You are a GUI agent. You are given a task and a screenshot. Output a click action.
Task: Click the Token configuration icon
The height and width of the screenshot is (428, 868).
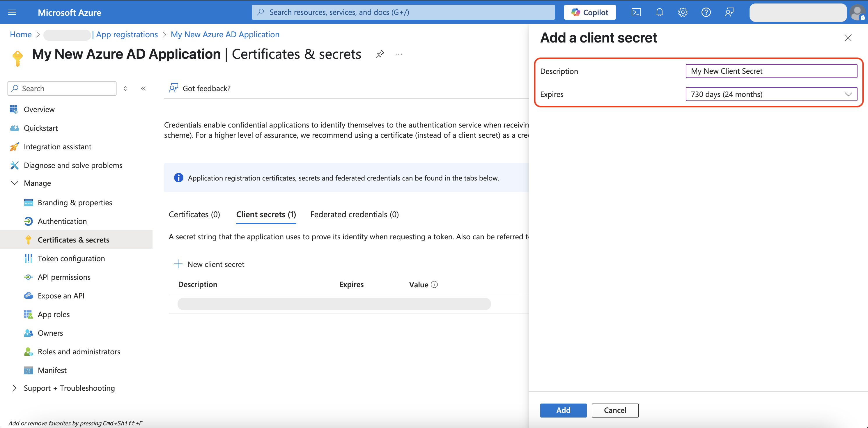(28, 259)
